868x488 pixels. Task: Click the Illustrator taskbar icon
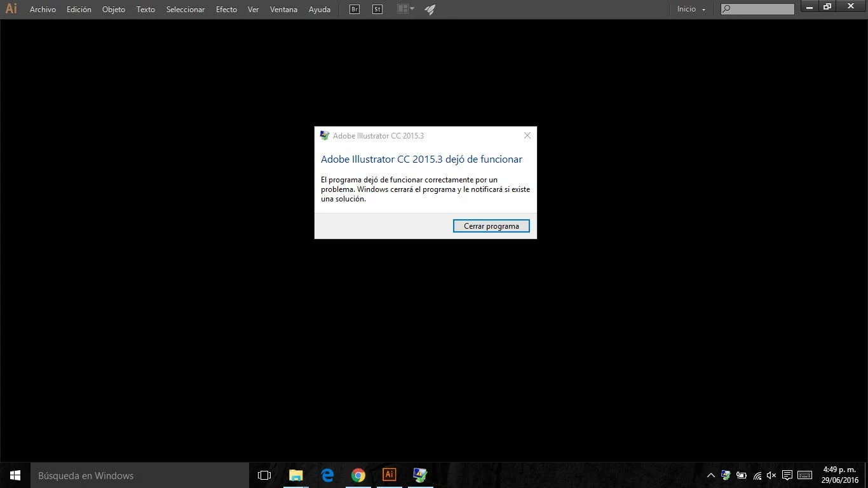390,475
